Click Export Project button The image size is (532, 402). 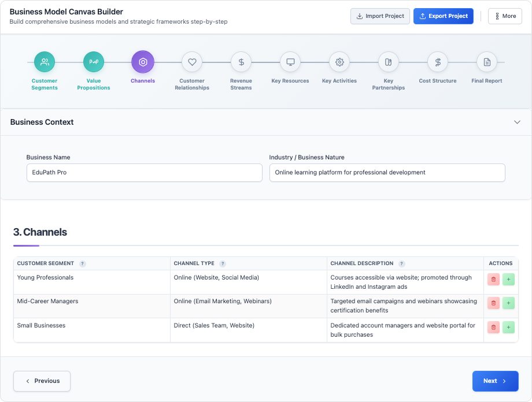point(444,16)
